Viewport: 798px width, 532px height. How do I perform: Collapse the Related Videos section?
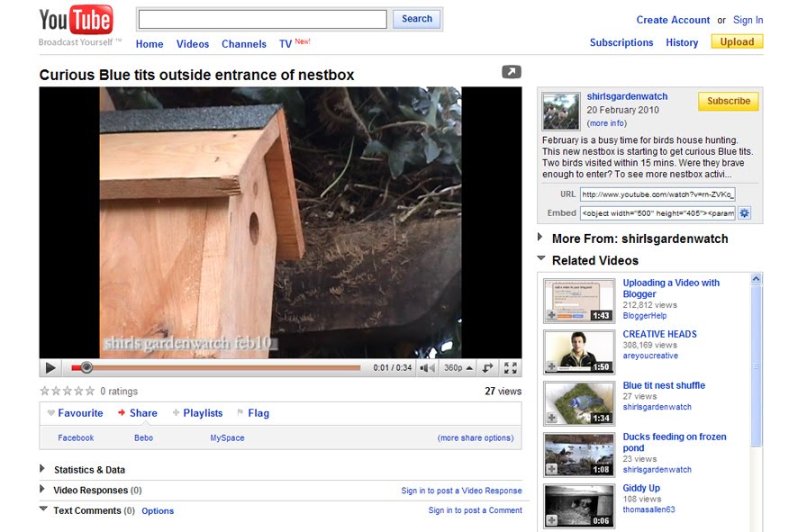click(541, 258)
